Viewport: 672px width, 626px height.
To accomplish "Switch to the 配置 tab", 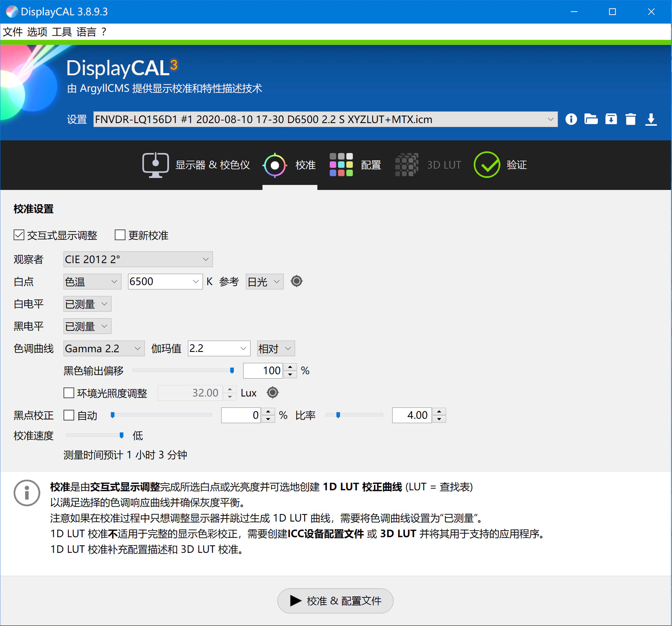I will pos(355,165).
